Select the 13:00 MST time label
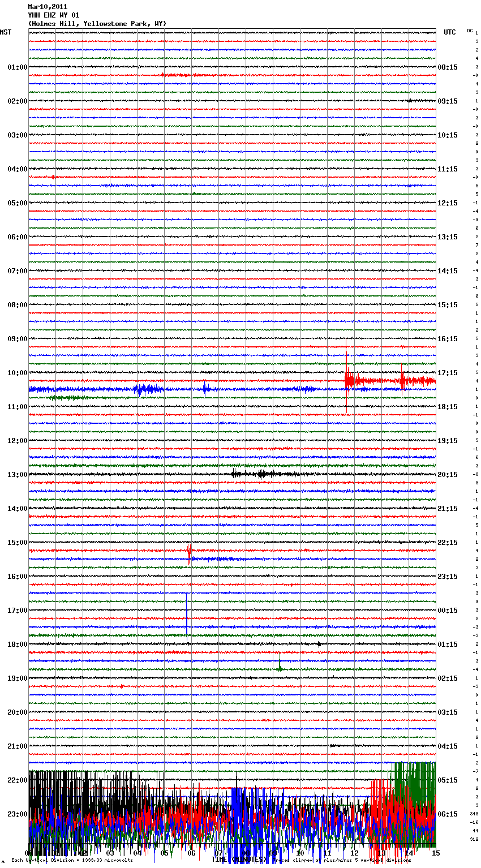 pos(18,475)
